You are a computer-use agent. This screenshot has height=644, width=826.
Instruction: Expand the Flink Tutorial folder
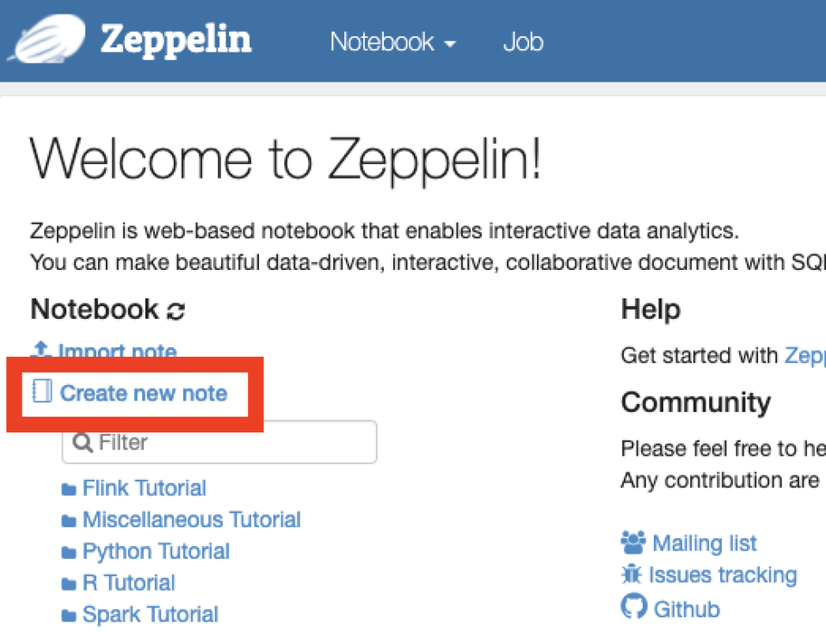coord(144,488)
